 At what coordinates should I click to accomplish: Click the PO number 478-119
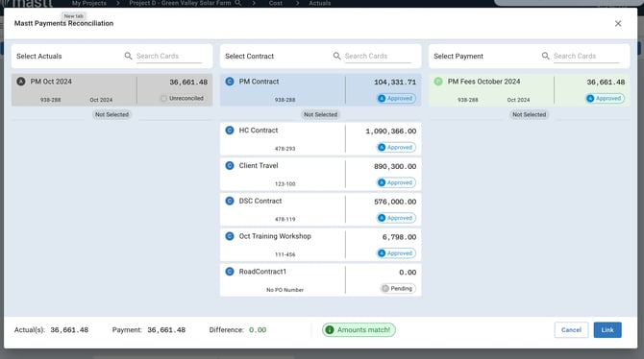pyautogui.click(x=285, y=220)
